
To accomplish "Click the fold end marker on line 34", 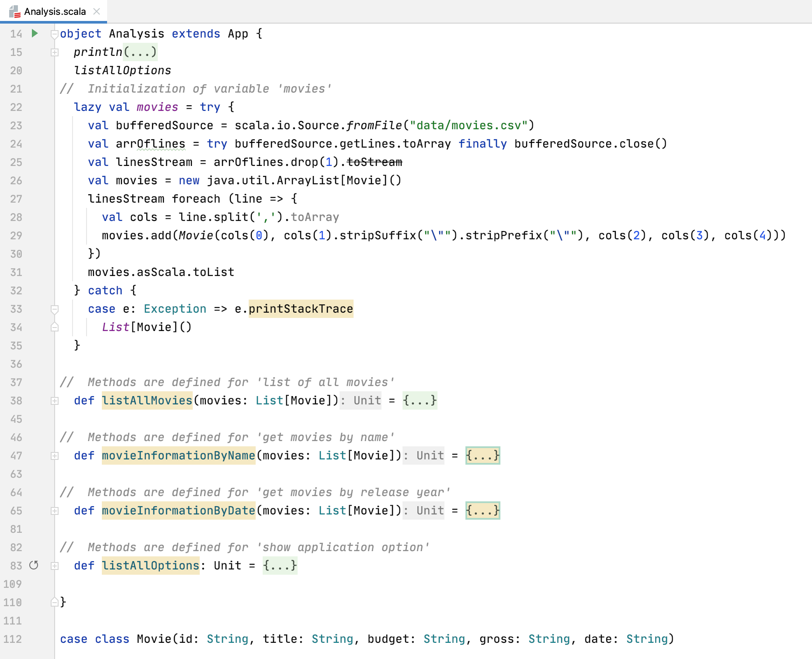I will tap(55, 327).
